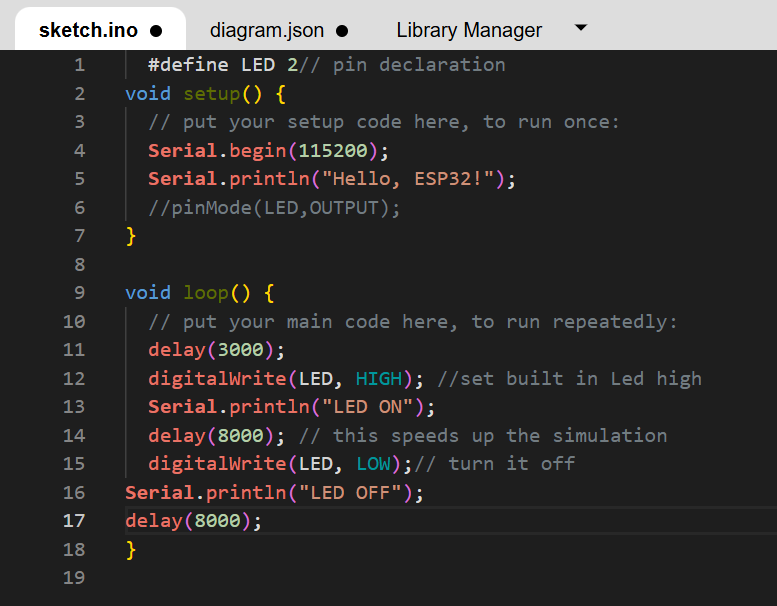
Task: Click the 'delay(3000);' line
Action: coord(217,350)
